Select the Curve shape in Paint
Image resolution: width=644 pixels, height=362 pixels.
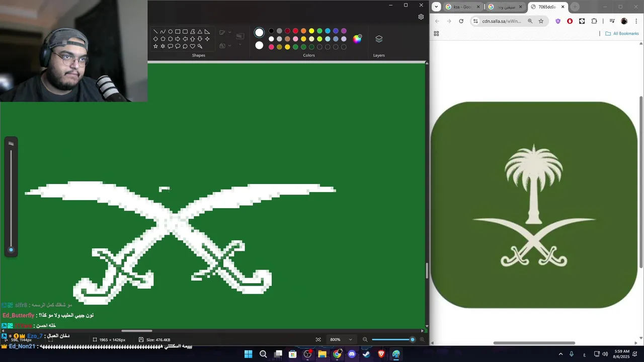163,31
